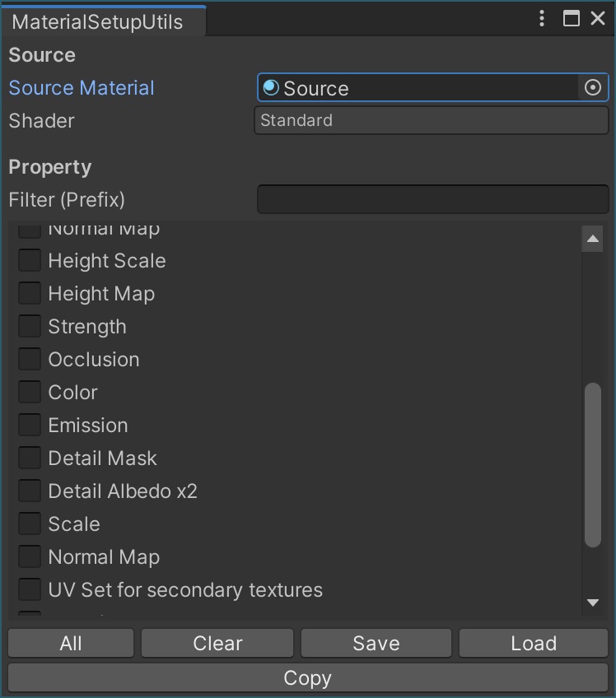Open the object picker for Source Material
The image size is (616, 698).
coord(593,87)
